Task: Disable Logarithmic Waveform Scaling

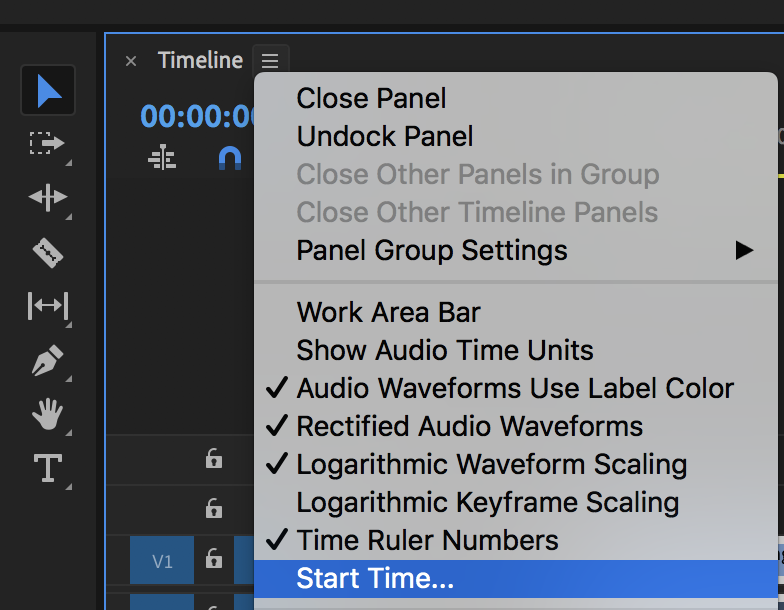Action: pos(491,464)
